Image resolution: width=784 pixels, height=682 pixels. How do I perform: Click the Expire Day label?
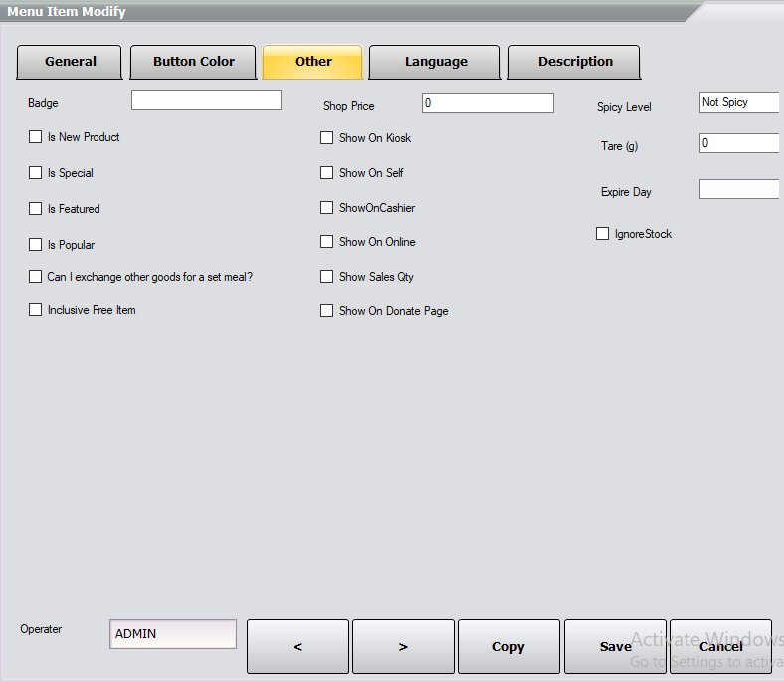click(626, 192)
